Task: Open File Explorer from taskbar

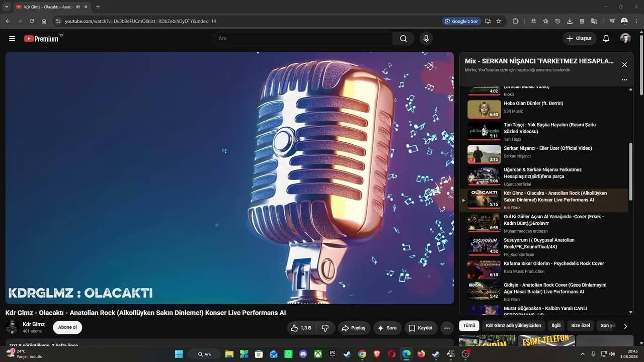Action: tap(229, 354)
